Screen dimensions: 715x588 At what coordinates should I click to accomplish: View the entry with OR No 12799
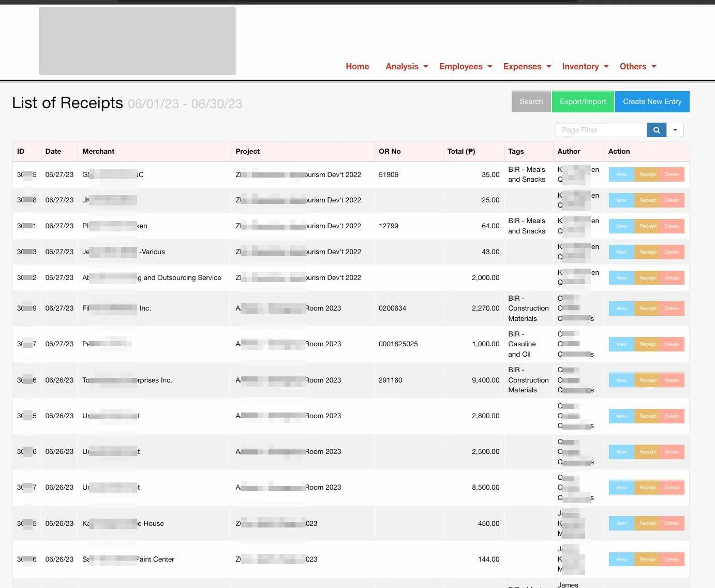(621, 226)
